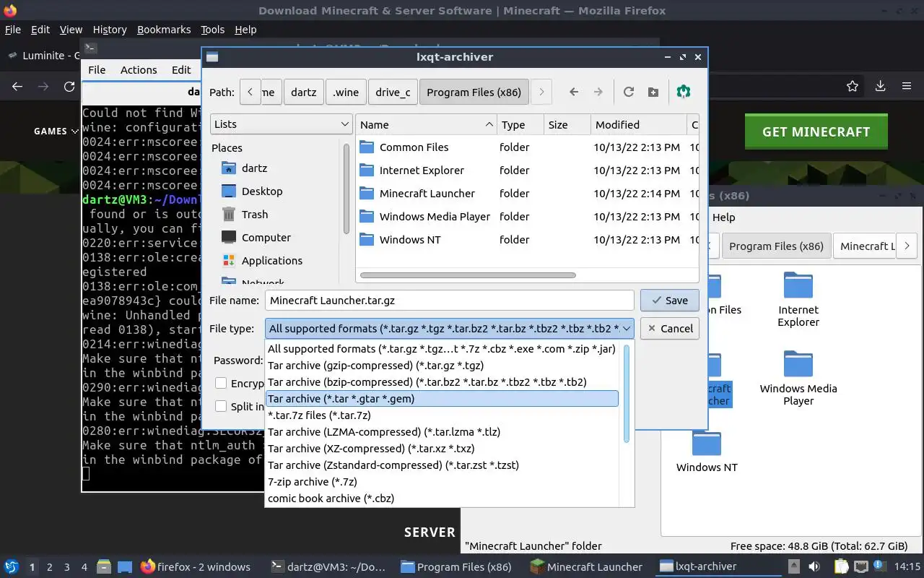Select the Windows NT folder in the dialog list

click(527, 240)
